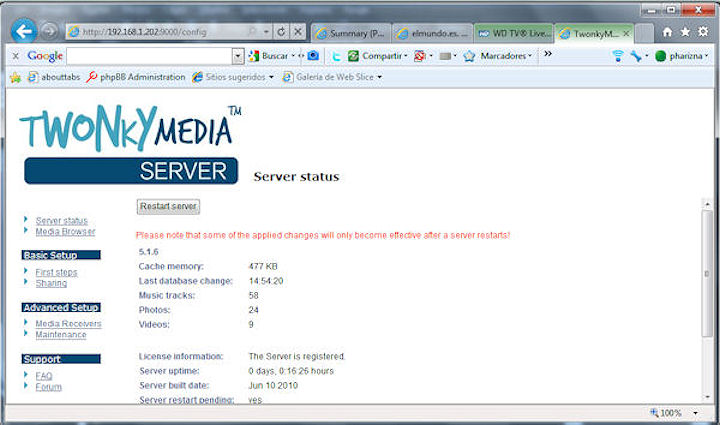Open the Forum support link
Screen dimensions: 720x425
pyautogui.click(x=48, y=387)
